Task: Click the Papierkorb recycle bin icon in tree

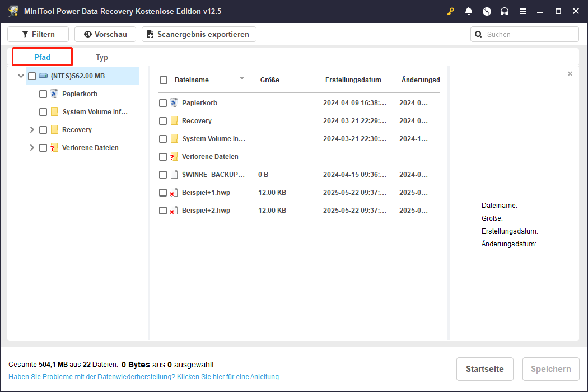Action: 54,94
